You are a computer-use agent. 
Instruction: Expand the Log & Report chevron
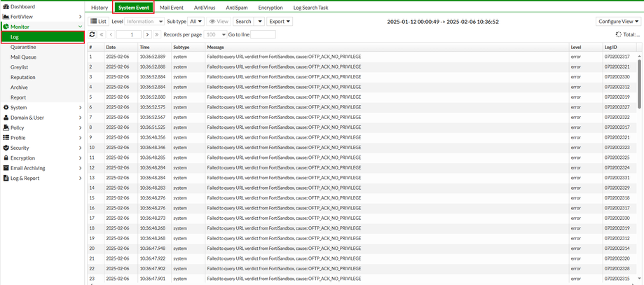coord(80,179)
